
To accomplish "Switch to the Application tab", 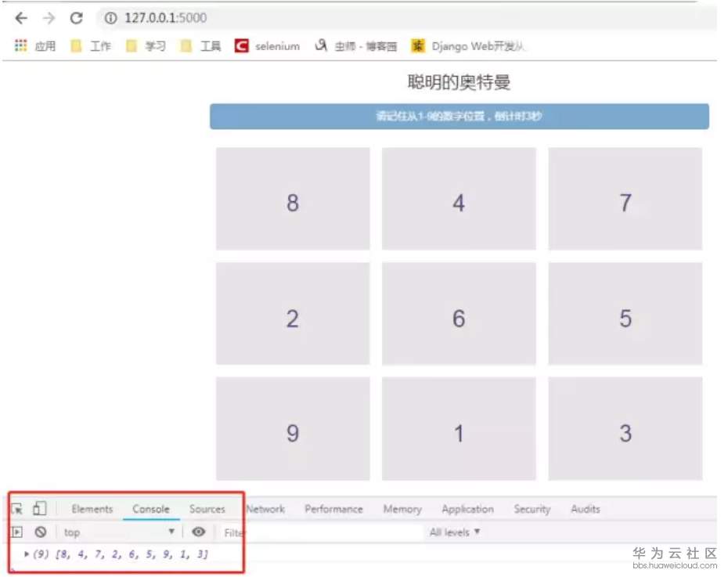I will coord(467,509).
